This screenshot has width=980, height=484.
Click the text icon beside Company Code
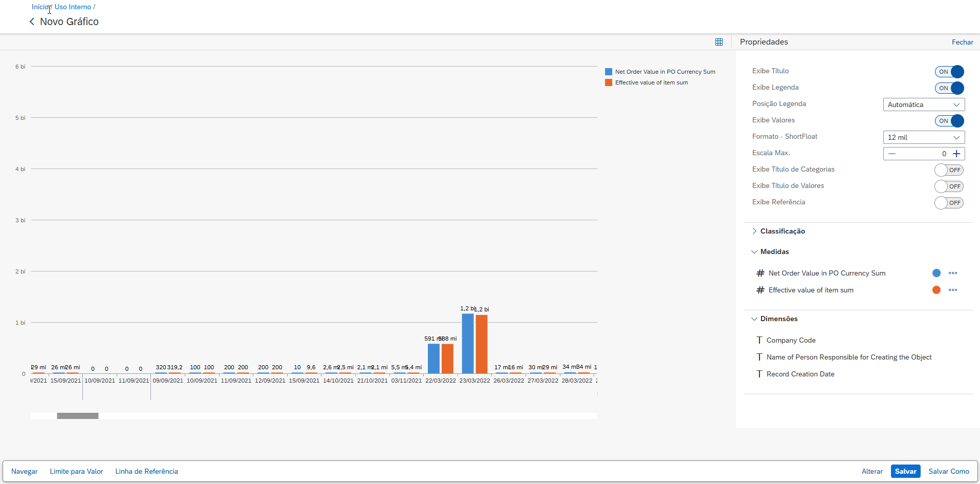tap(759, 340)
